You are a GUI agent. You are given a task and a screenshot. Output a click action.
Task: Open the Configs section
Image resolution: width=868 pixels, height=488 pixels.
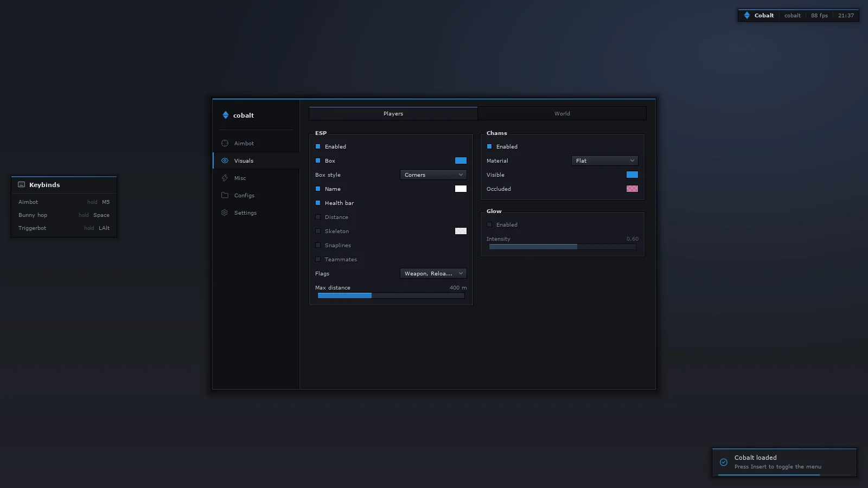pyautogui.click(x=256, y=195)
